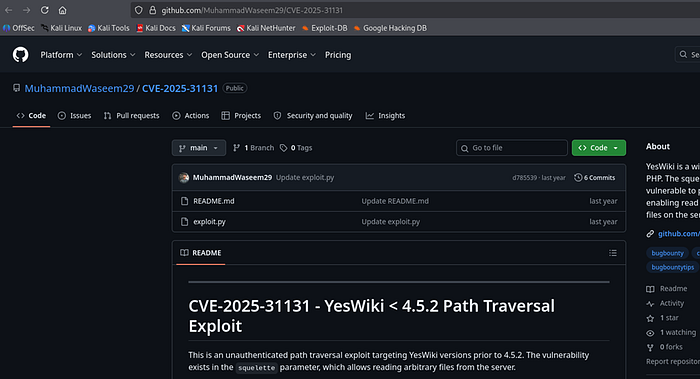
Task: Switch to the Pull requests tab
Action: coord(131,116)
